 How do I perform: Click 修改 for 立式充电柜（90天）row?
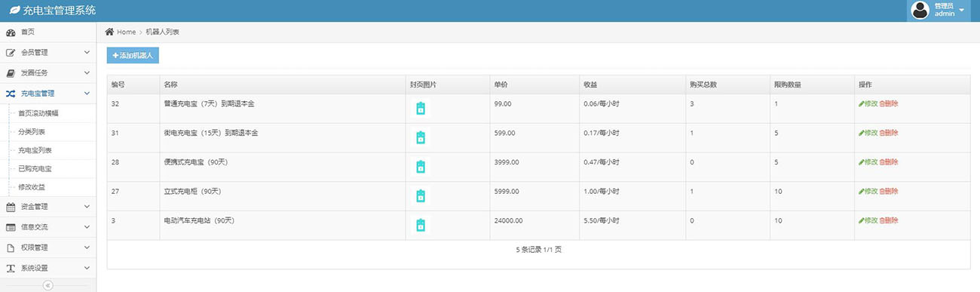(868, 192)
